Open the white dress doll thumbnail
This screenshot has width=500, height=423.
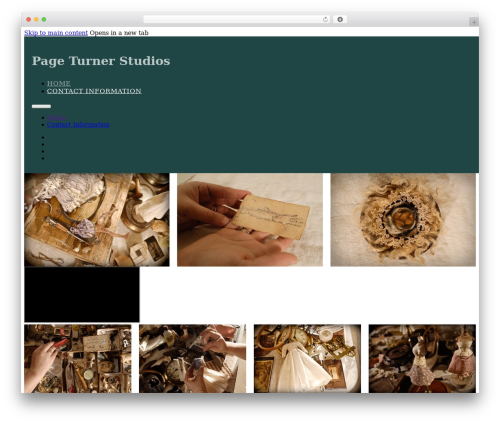point(307,358)
